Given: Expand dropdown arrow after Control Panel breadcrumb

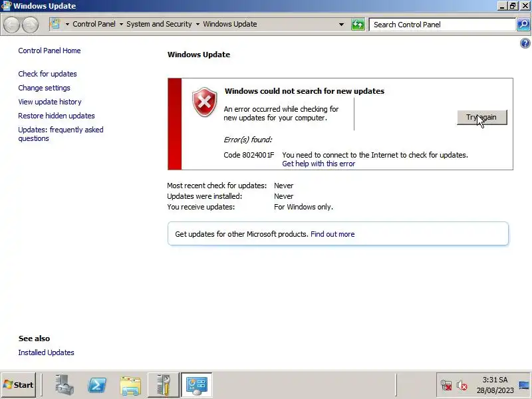Looking at the screenshot, I should 121,25.
